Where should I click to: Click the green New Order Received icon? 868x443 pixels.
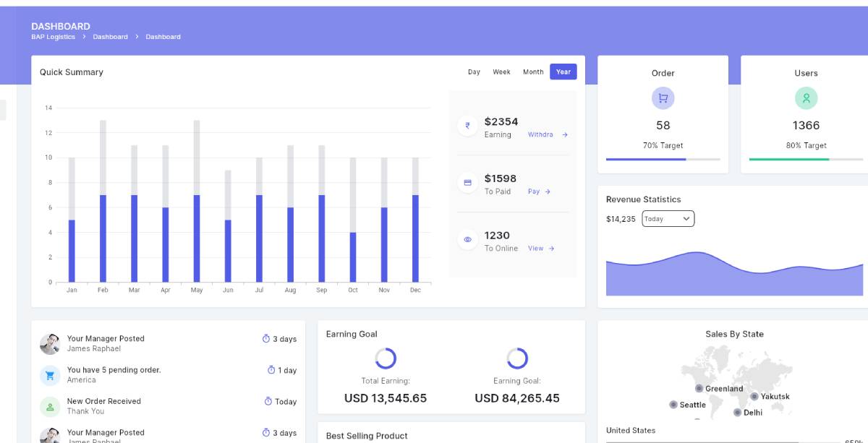pos(50,406)
